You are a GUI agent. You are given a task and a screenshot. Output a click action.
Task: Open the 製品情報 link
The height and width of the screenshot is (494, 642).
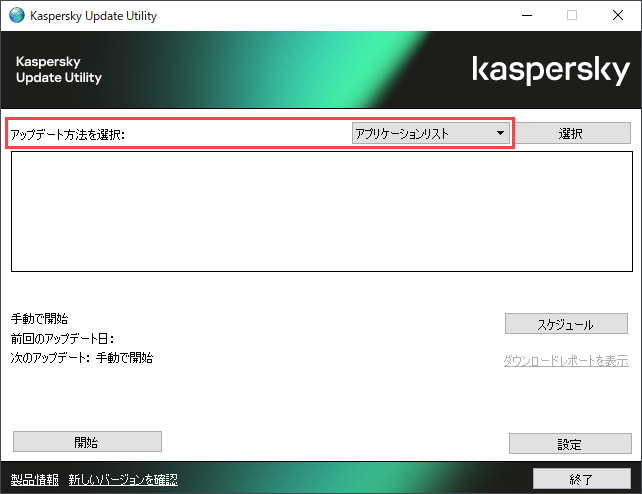pos(35,479)
